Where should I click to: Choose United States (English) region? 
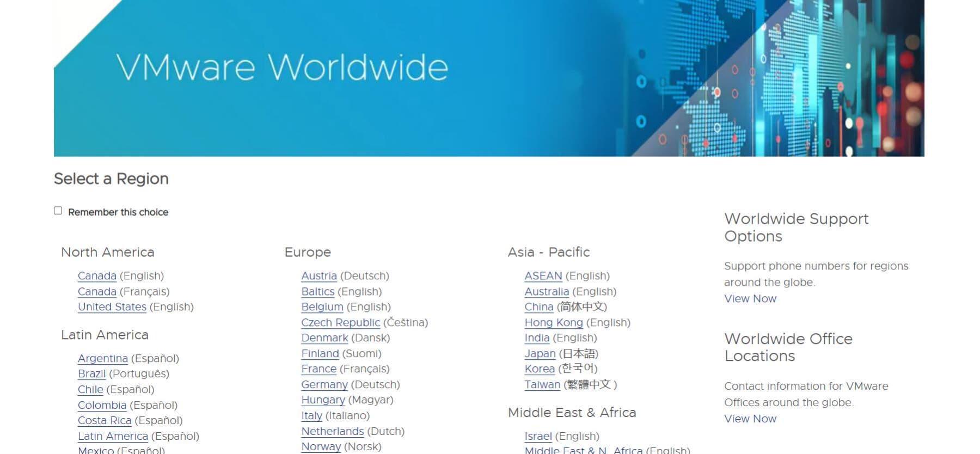coord(112,307)
